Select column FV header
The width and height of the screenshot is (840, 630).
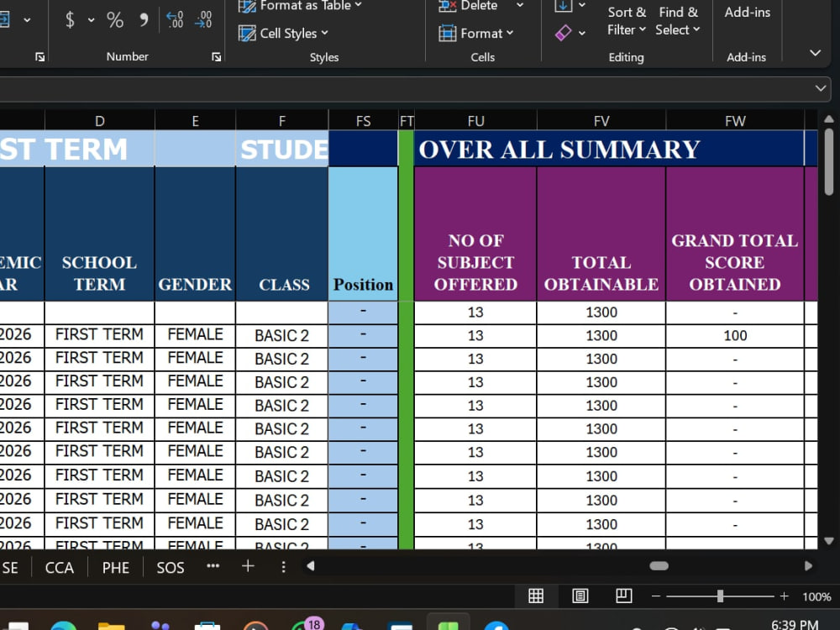pos(601,121)
